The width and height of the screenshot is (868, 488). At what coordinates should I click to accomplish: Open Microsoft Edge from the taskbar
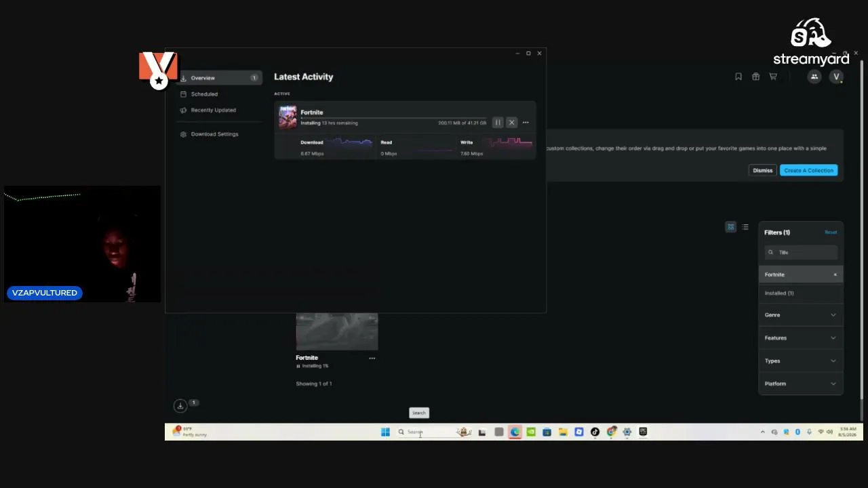(x=515, y=432)
